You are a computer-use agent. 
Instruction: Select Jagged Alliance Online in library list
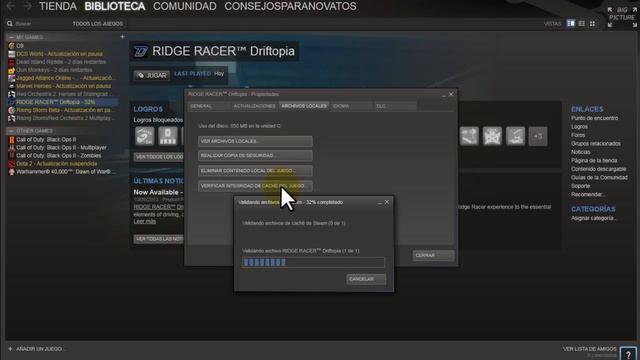[x=64, y=78]
